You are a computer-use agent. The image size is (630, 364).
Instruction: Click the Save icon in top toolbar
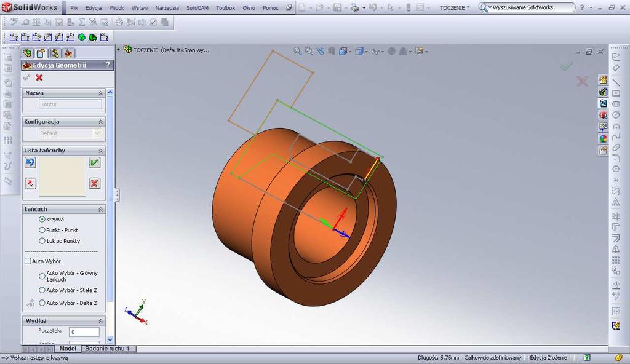[338, 7]
